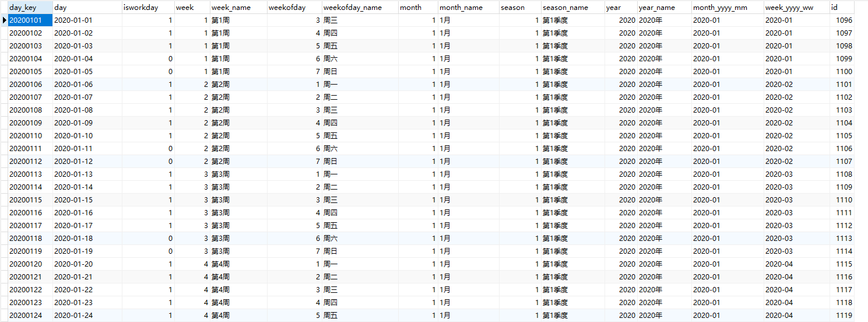Select cell with day_key 20200103
The width and height of the screenshot is (868, 322).
[x=30, y=46]
